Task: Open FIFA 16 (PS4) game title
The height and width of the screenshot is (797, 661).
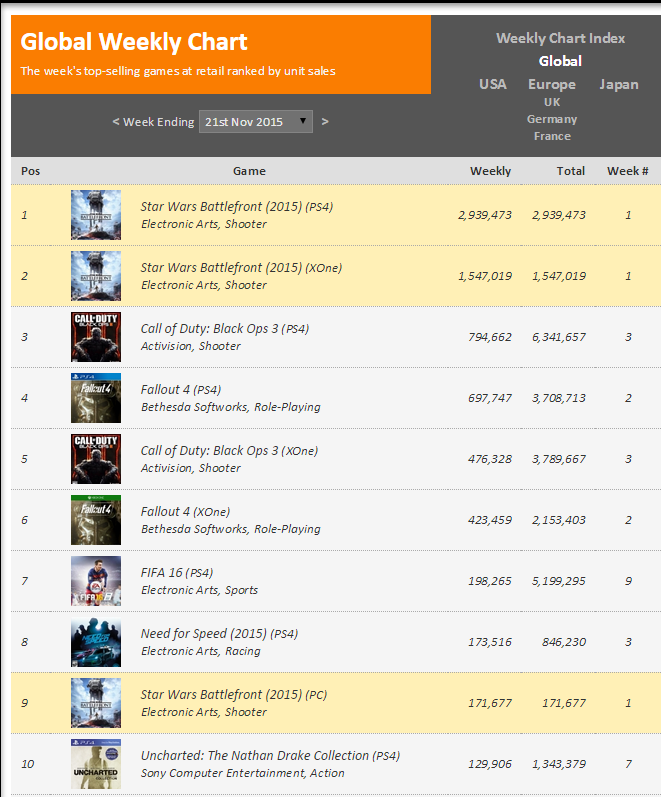Action: (x=177, y=573)
